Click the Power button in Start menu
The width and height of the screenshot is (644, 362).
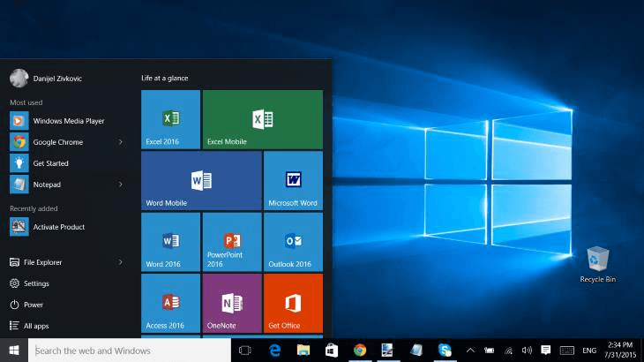pos(33,305)
